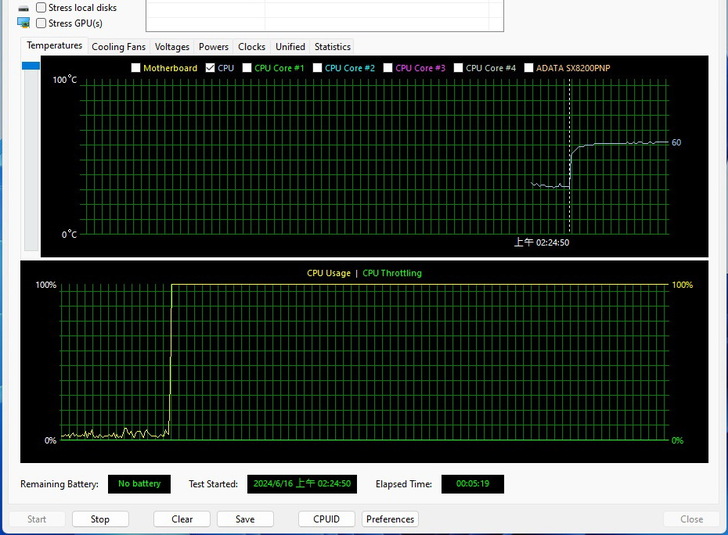Enable Stress local disks checkbox

(41, 8)
